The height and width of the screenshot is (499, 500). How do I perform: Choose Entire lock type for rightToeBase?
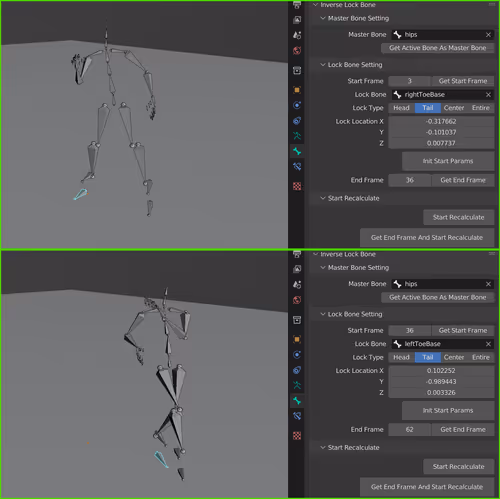481,108
